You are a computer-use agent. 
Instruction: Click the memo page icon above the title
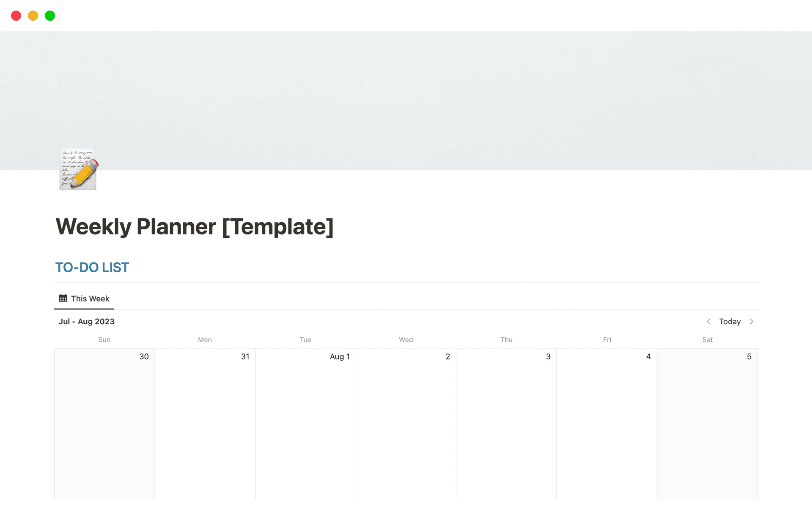(x=78, y=168)
